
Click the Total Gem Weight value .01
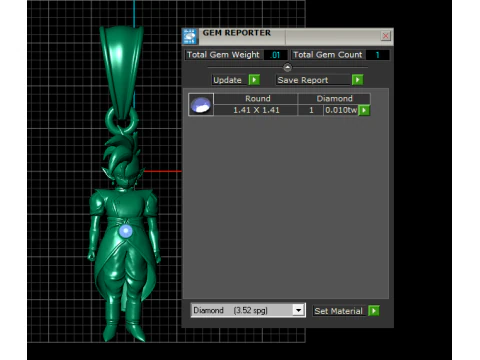click(275, 55)
